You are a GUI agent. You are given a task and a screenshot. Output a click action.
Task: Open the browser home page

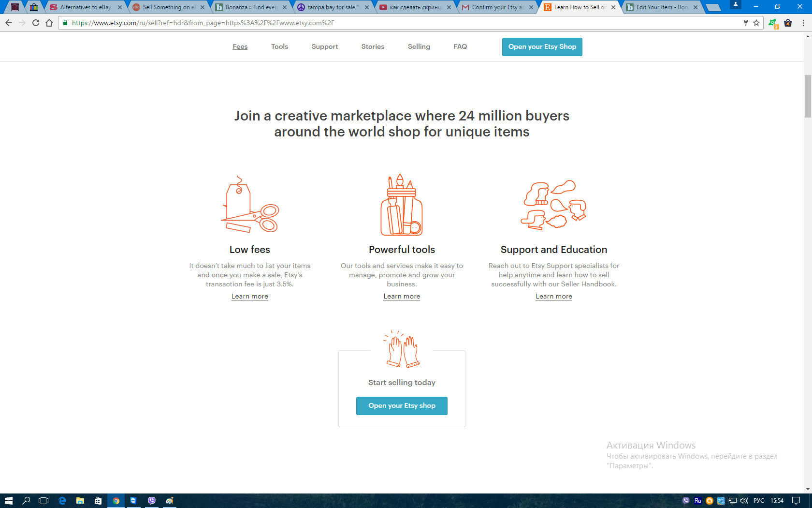[x=49, y=23]
